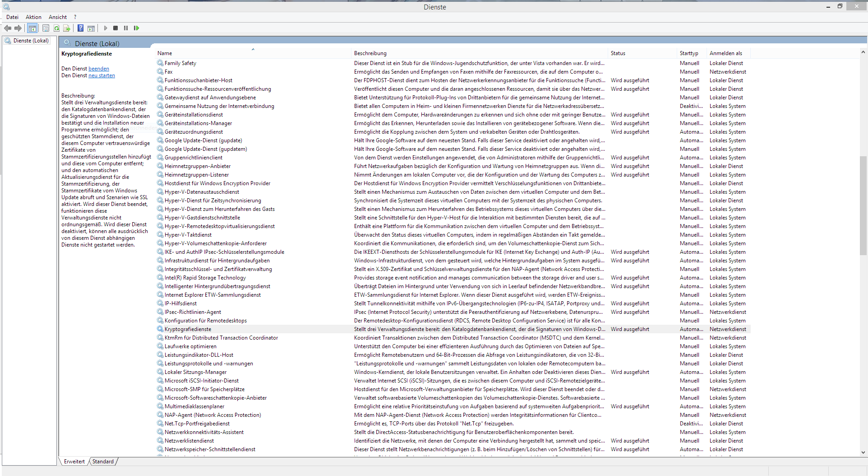Select Intelligenter Hintergrundübertragungsdienst
This screenshot has height=476, width=868.
tap(453, 286)
